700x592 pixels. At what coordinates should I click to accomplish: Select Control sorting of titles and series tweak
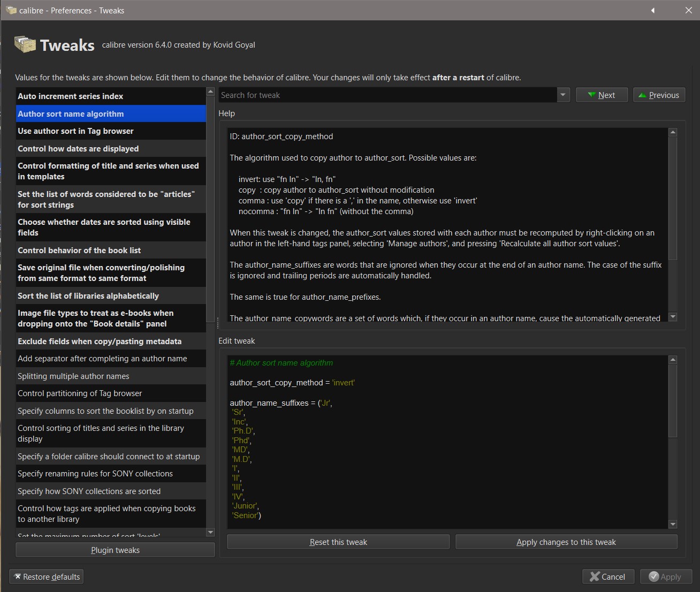(x=111, y=434)
